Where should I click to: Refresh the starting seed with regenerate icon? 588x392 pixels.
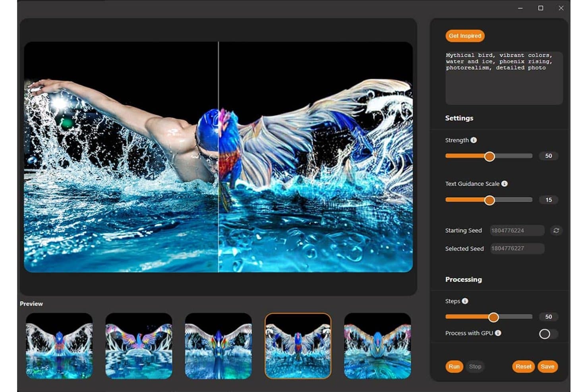pyautogui.click(x=556, y=230)
